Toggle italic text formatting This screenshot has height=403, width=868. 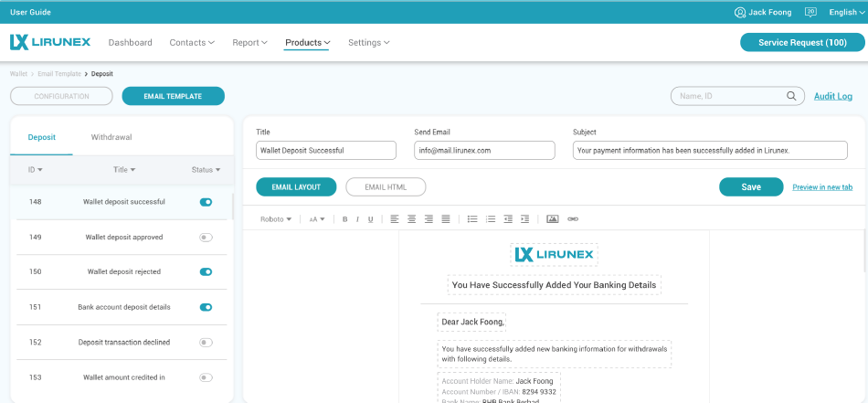357,219
